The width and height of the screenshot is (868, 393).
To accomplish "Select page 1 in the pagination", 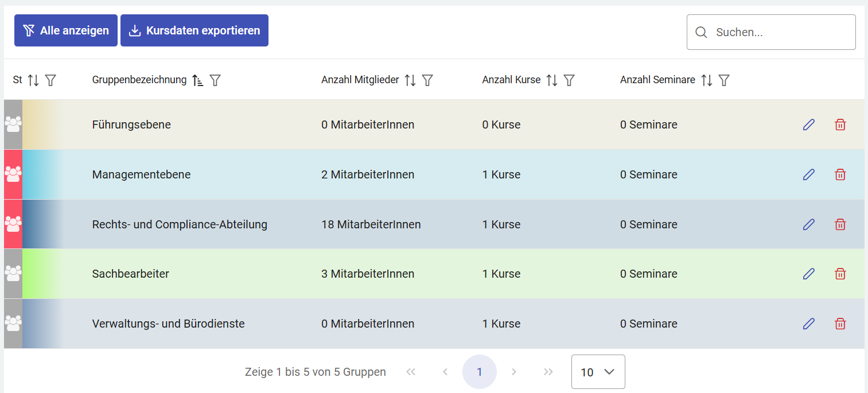I will coord(480,372).
